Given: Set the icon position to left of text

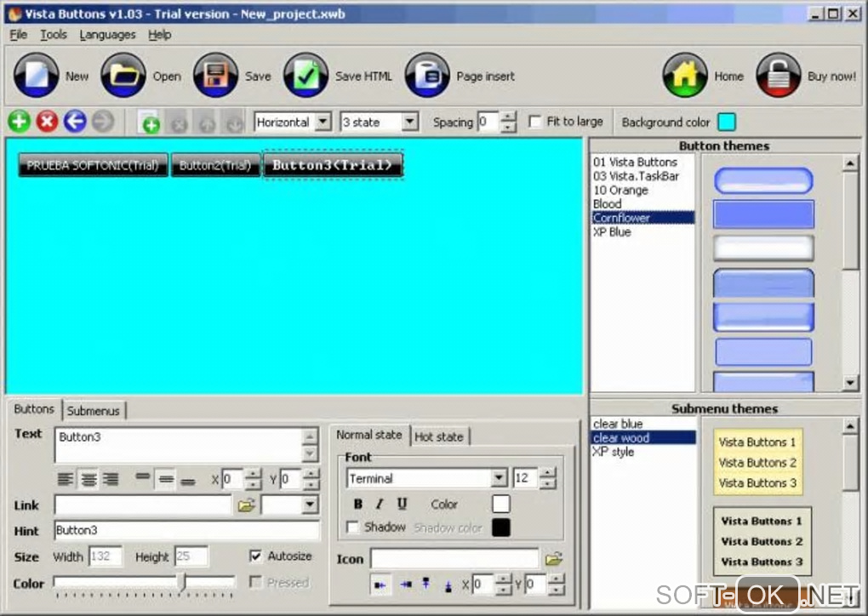Looking at the screenshot, I should coord(380,585).
